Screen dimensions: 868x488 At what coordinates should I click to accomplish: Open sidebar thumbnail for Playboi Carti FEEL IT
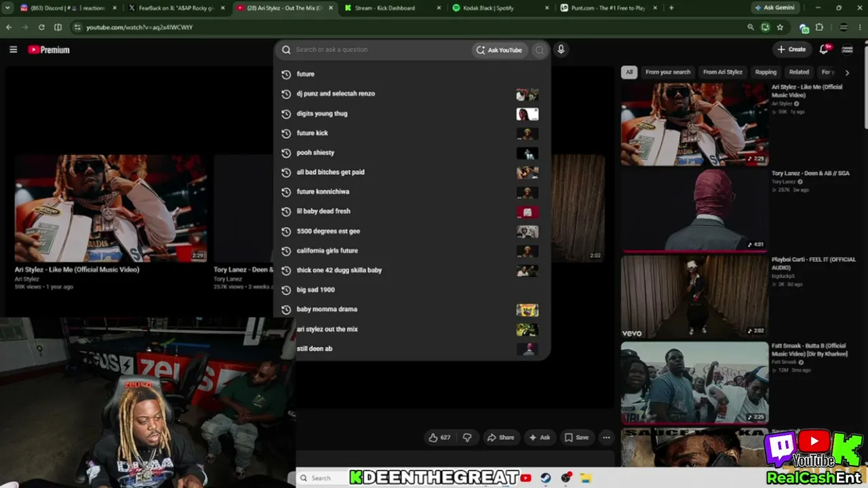694,296
